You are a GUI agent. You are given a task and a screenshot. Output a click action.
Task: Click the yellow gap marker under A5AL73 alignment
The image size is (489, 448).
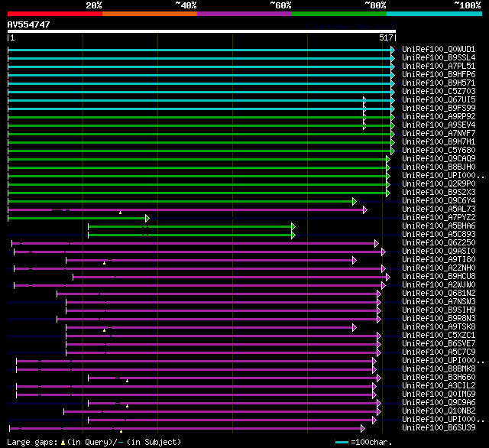point(121,213)
